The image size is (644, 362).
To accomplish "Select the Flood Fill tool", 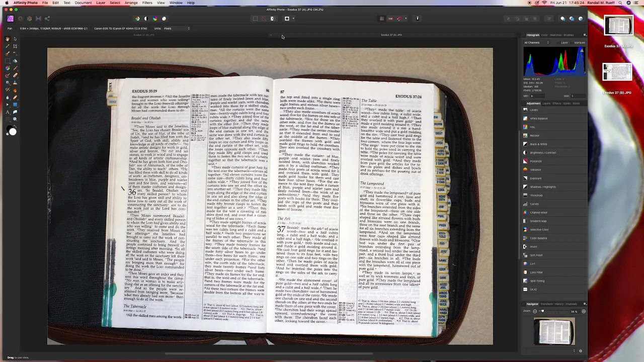I will click(15, 61).
